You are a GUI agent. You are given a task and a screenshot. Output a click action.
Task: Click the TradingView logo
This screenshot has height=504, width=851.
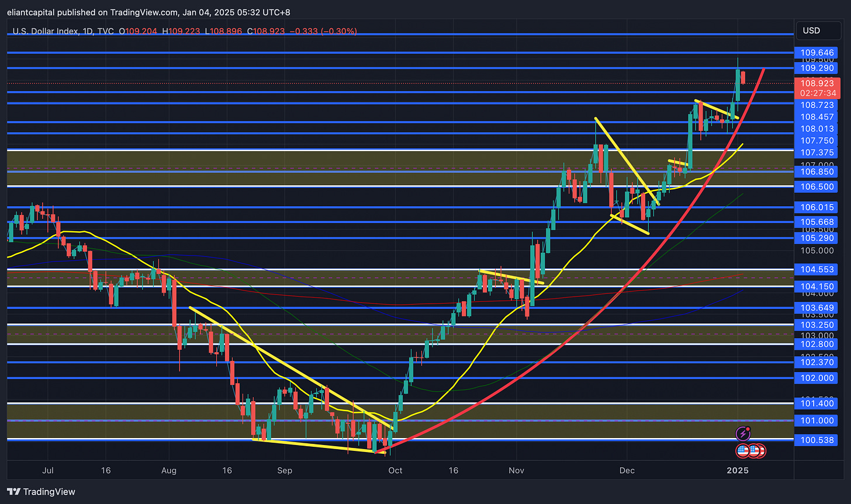pyautogui.click(x=41, y=492)
